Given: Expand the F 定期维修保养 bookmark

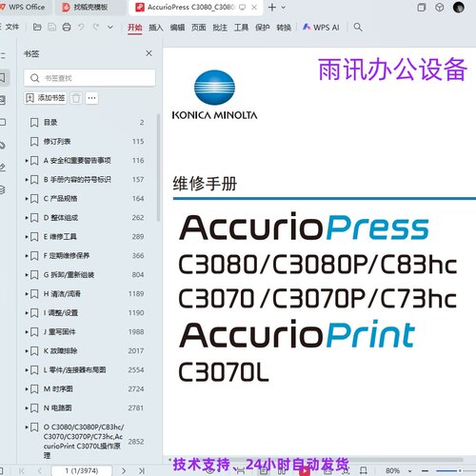Looking at the screenshot, I should point(27,256).
